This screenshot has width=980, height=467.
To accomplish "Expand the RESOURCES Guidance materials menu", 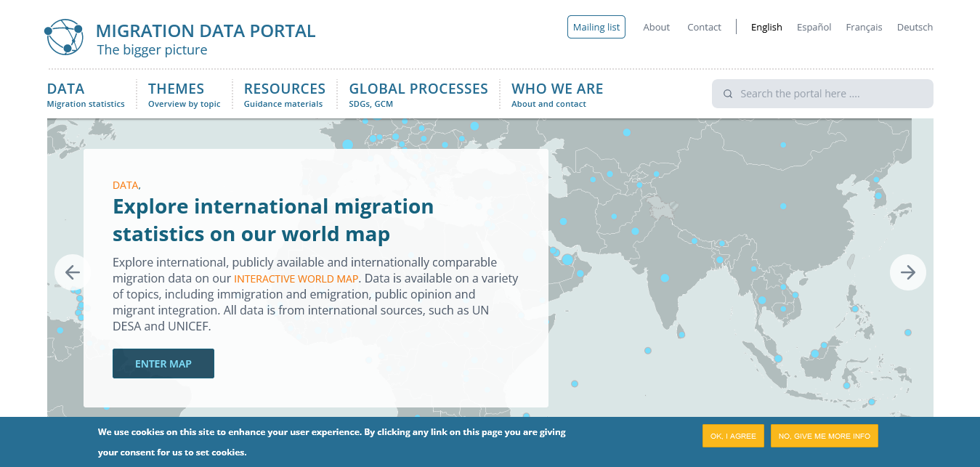I will (x=284, y=94).
